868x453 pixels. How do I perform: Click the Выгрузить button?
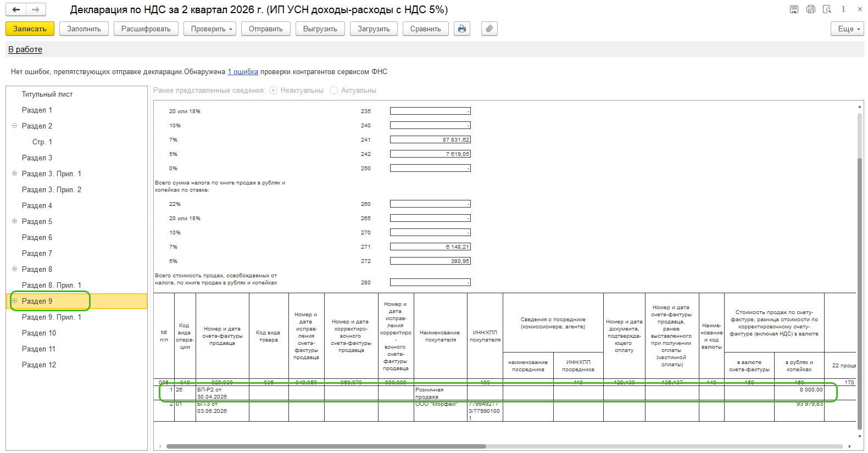320,29
